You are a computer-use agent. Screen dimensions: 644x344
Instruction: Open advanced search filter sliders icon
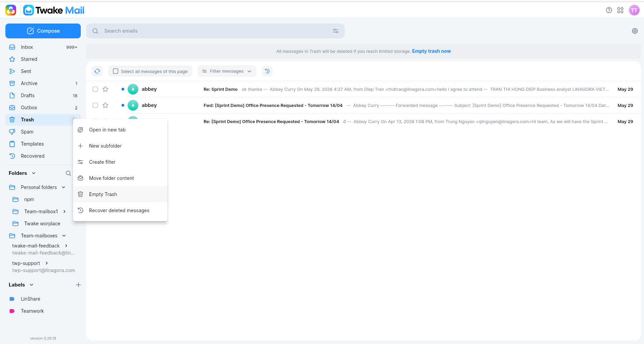pos(336,31)
